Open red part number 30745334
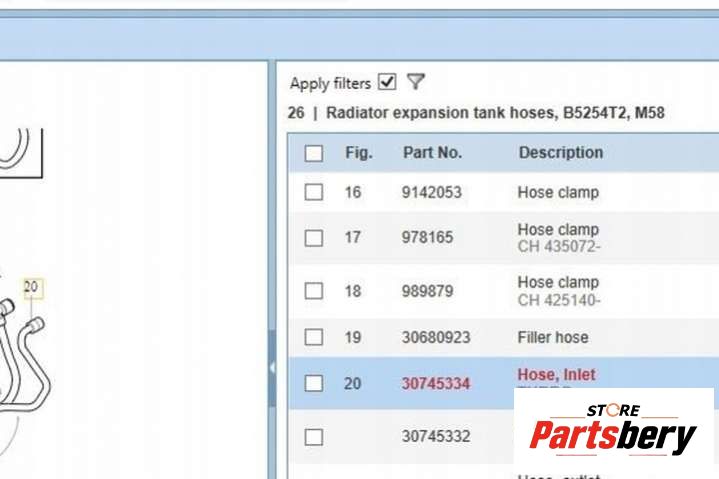This screenshot has width=719, height=479. [x=436, y=383]
